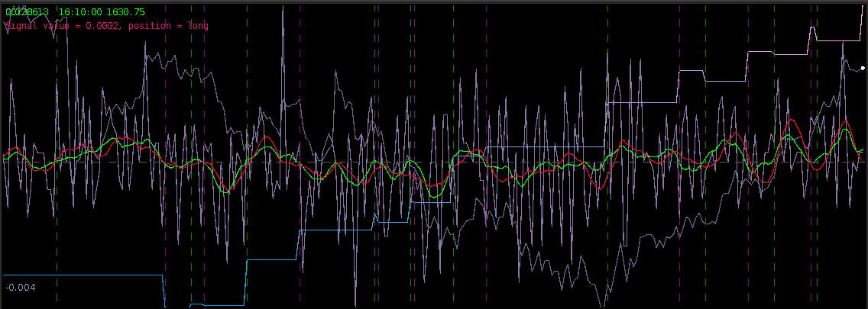Click the red line's peak near the right edge
The width and height of the screenshot is (868, 309).
pos(845,121)
